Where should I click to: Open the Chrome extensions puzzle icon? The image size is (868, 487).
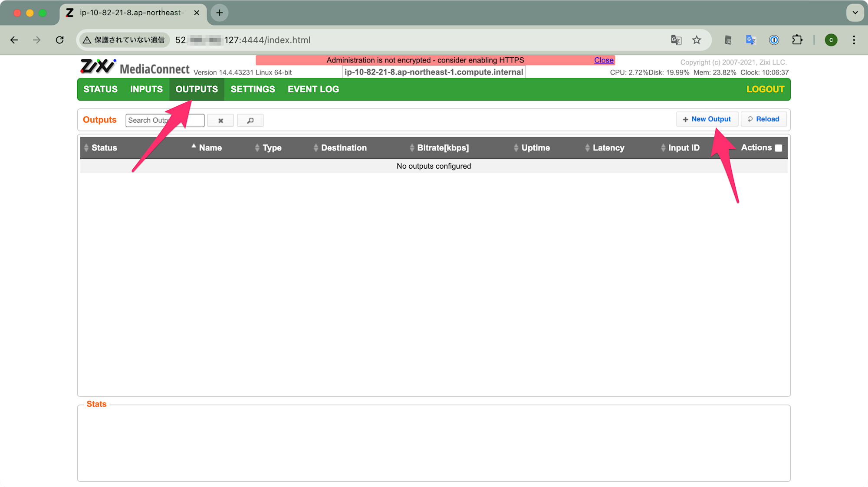tap(797, 40)
